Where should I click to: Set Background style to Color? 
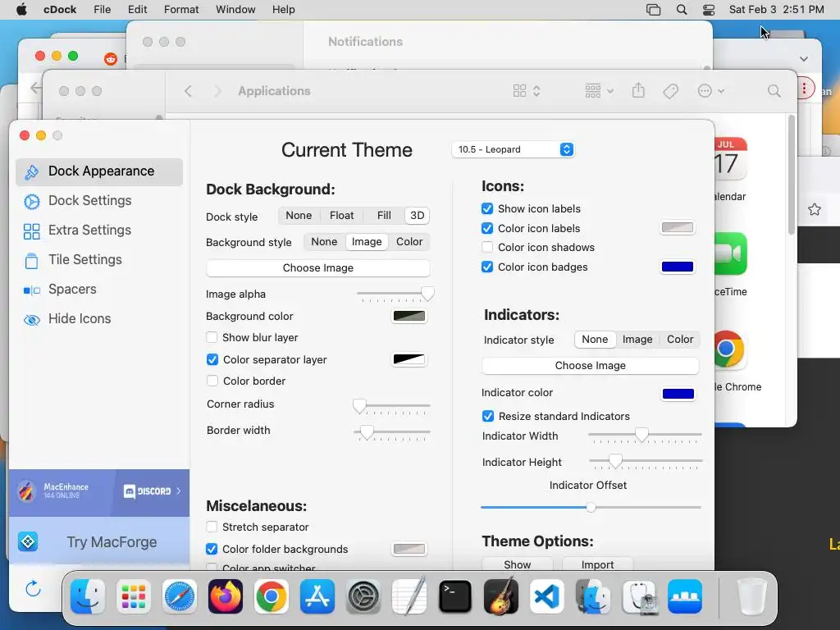409,242
